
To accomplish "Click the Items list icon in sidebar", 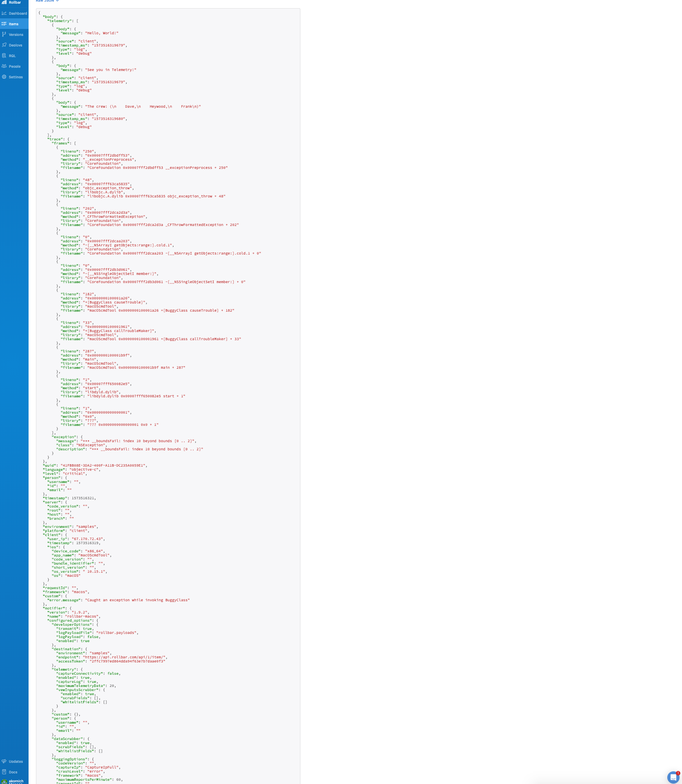I will (4, 24).
